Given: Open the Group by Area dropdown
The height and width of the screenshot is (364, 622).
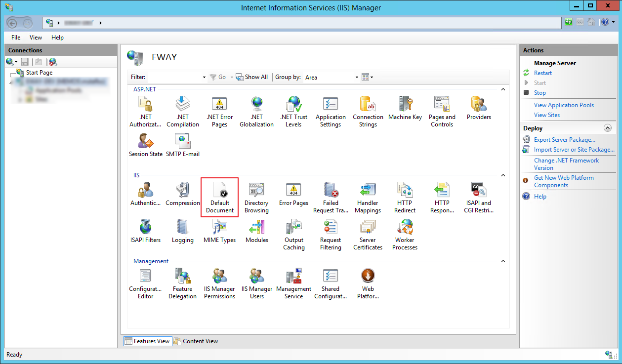Looking at the screenshot, I should (332, 78).
